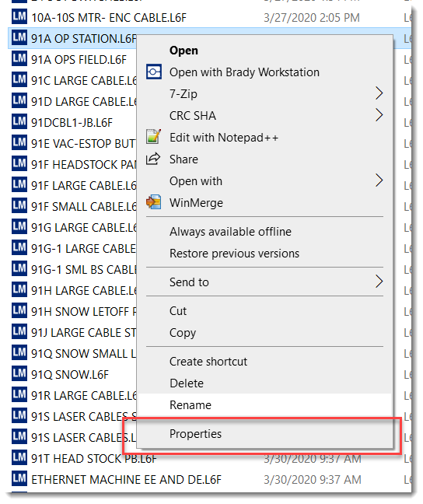The width and height of the screenshot is (423, 504).
Task: Click the date 3/27/2020 2:05 PM
Action: 312,18
